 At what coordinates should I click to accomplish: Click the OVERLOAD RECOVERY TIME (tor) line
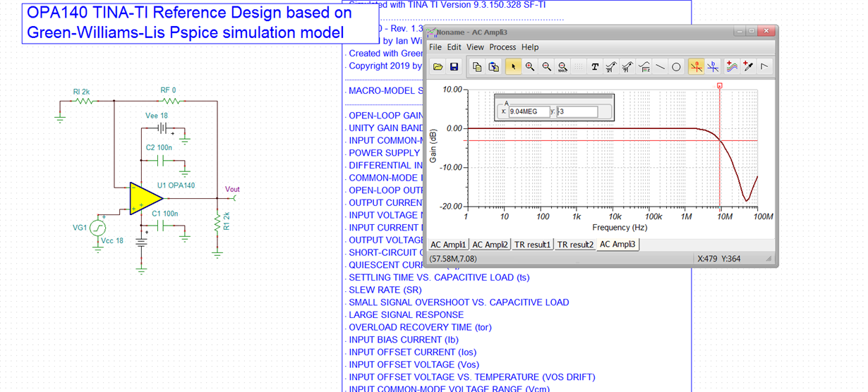pos(420,327)
